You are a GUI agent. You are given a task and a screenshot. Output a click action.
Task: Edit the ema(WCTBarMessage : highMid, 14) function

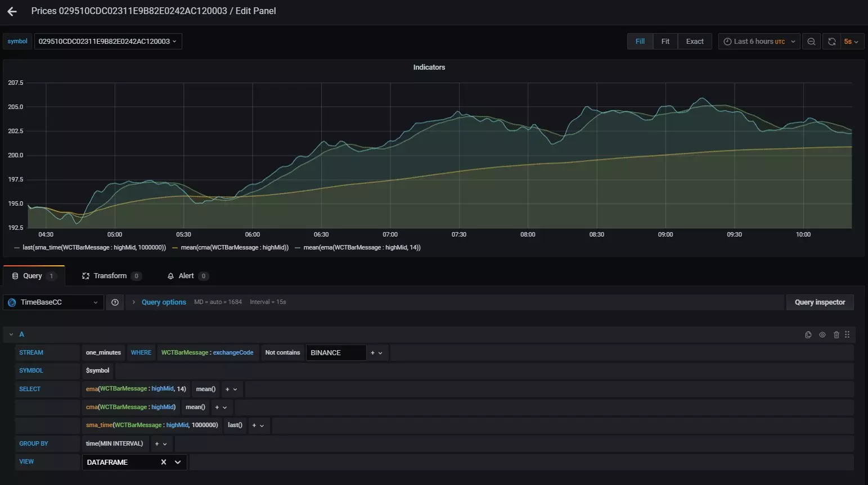point(136,389)
